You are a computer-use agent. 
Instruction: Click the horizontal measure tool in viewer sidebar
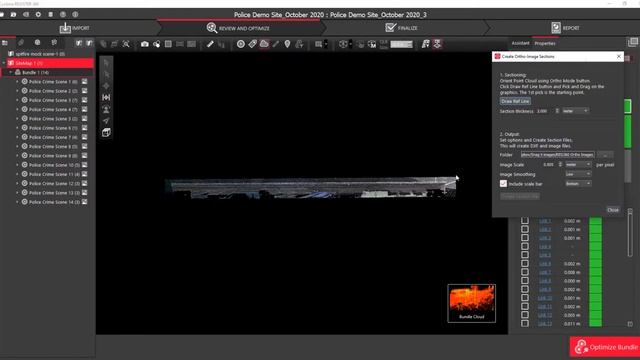coord(106,97)
